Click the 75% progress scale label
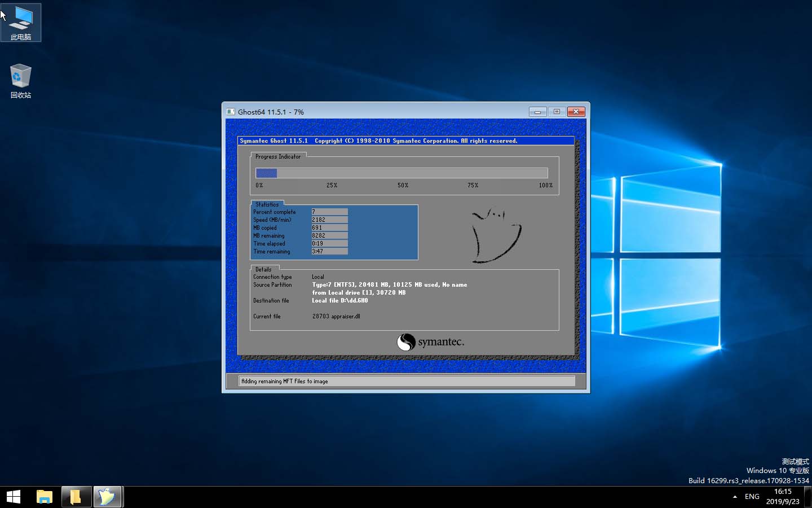 (x=473, y=185)
